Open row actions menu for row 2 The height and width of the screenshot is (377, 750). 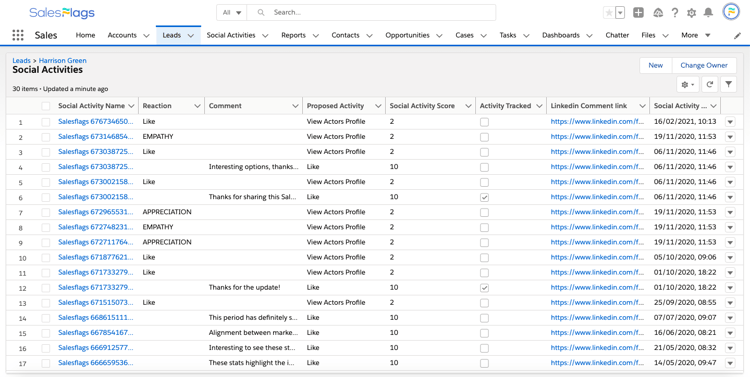coord(730,137)
